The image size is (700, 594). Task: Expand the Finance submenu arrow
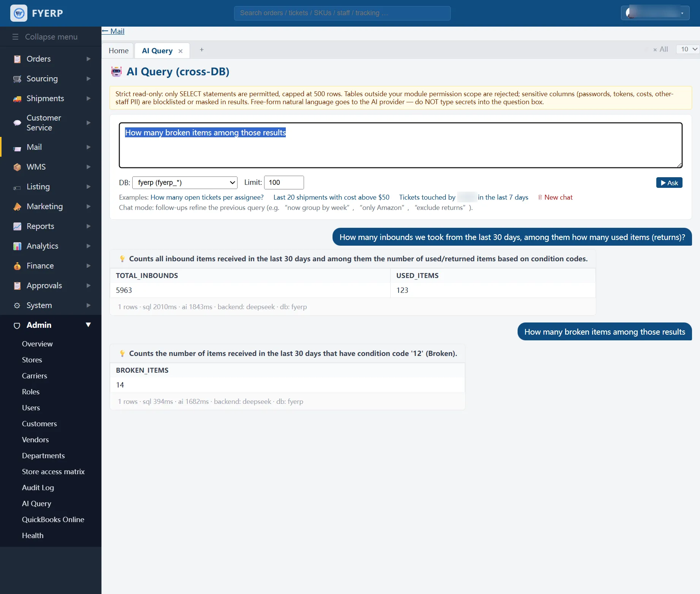89,266
